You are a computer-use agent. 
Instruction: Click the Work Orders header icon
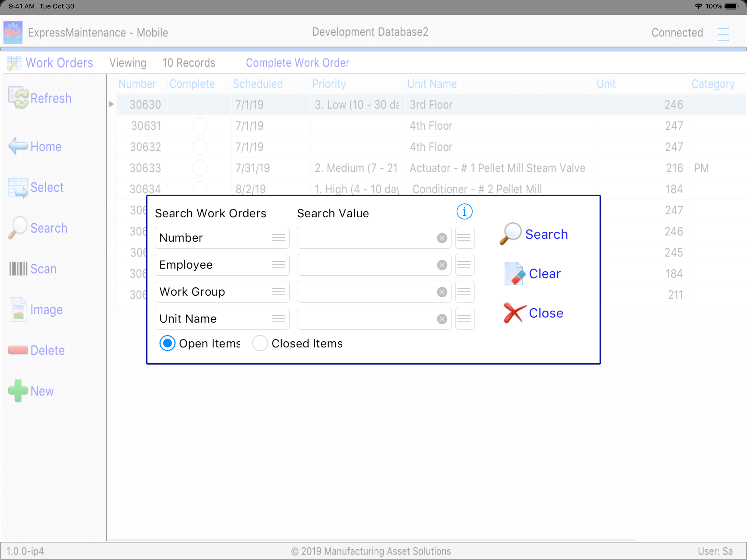(x=14, y=63)
